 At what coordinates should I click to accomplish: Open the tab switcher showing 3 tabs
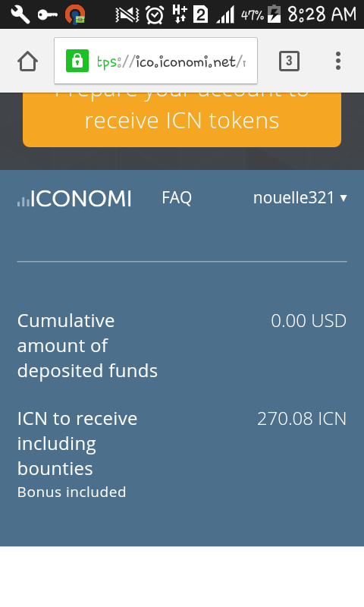(x=289, y=61)
